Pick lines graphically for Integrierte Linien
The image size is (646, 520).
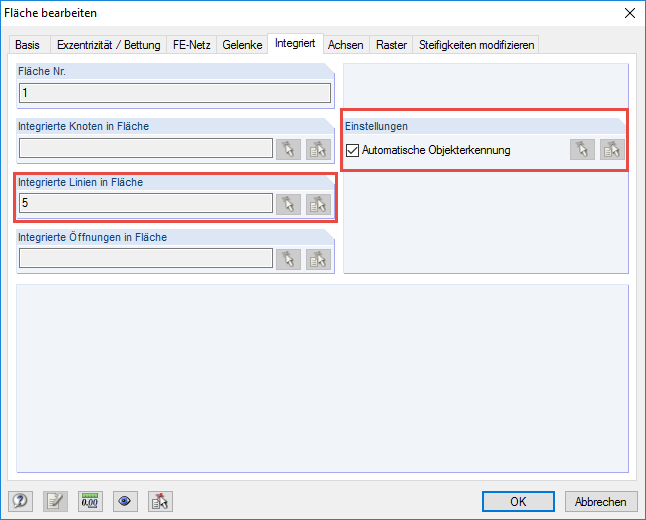[x=288, y=204]
